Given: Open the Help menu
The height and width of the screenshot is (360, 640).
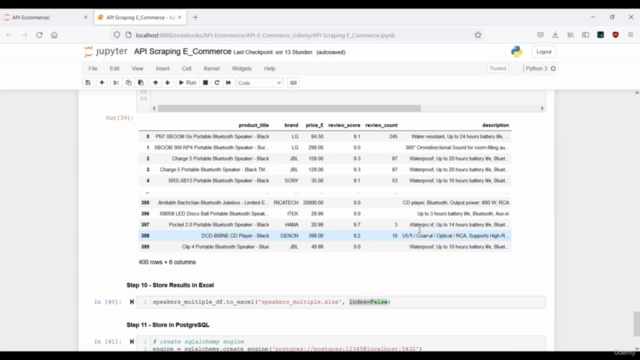Looking at the screenshot, I should tap(270, 69).
